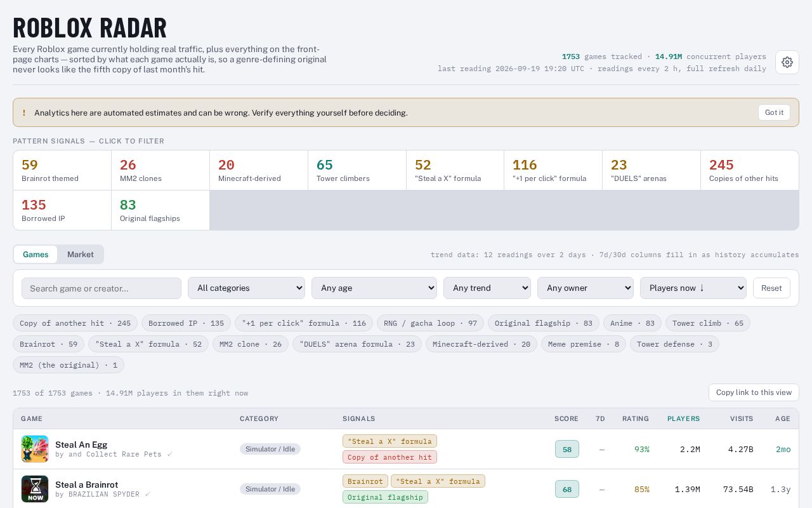Toggle the Tower climbers signal card
Screen dimensions: 812x508
click(357, 170)
